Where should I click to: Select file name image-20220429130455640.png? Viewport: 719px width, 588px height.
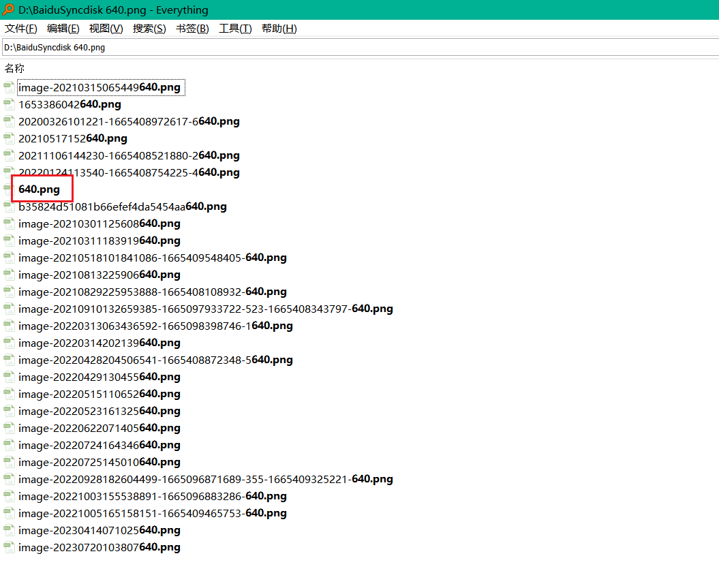100,377
